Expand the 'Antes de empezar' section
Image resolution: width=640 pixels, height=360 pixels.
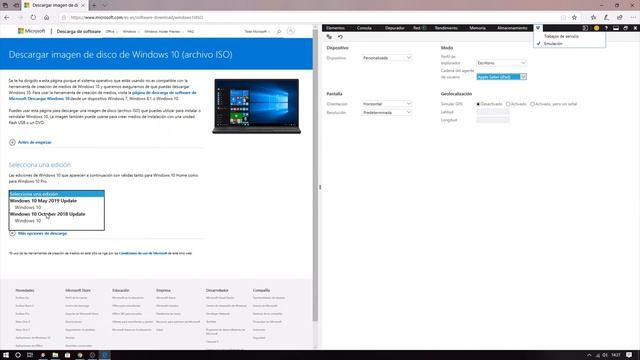[30, 142]
